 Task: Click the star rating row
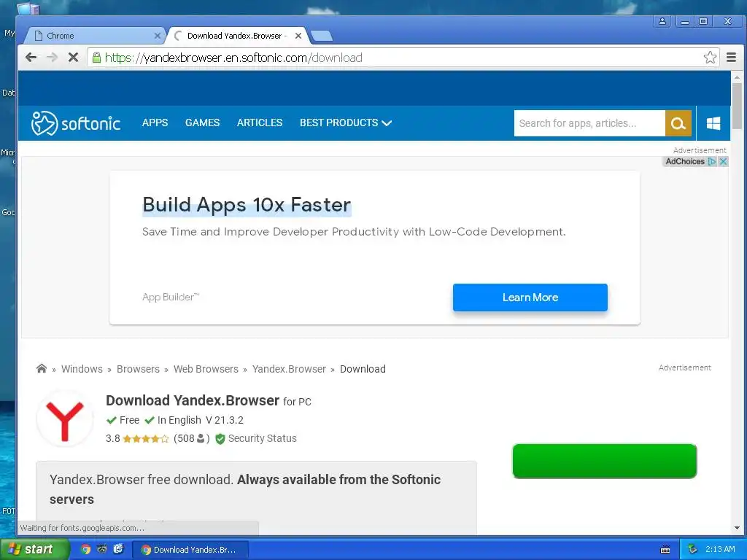click(146, 438)
